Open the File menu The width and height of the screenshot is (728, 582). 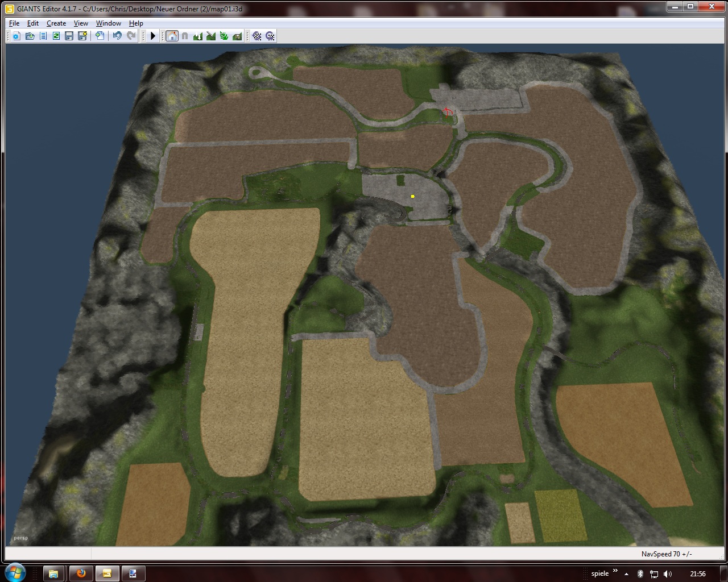click(x=14, y=23)
